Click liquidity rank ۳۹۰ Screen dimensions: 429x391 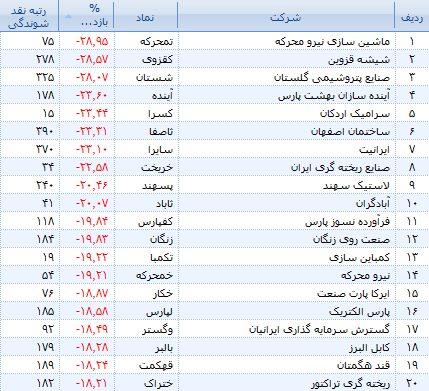[45, 131]
